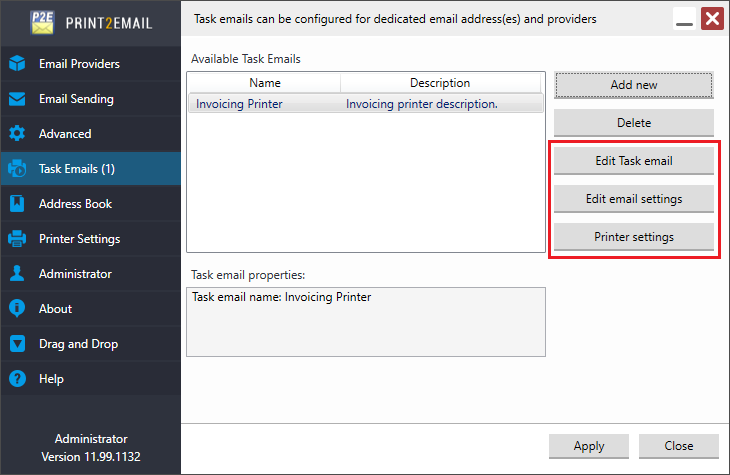Click the Advanced gear icon
This screenshot has width=730, height=475.
17,134
